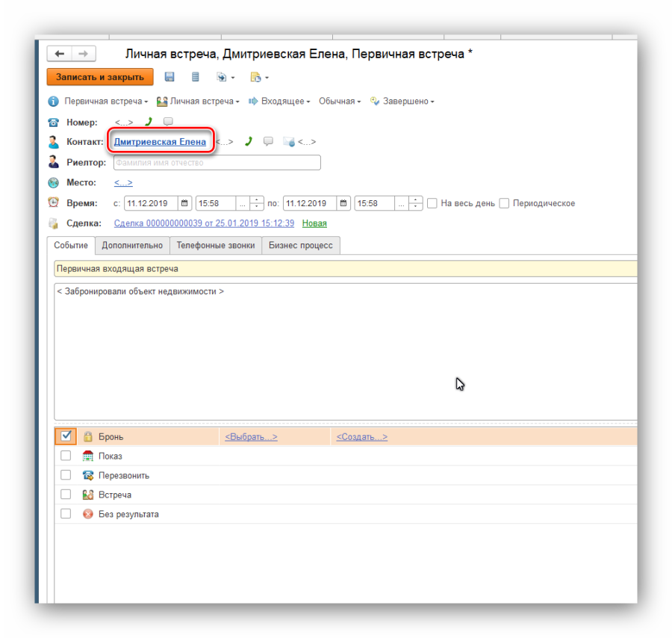Check the 'Показ' result checkbox
The height and width of the screenshot is (638, 672).
pos(66,456)
